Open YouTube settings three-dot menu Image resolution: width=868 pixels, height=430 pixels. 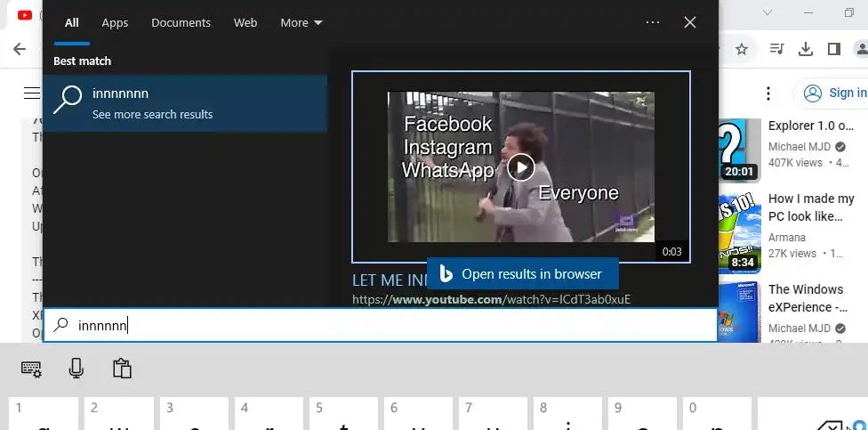click(768, 93)
